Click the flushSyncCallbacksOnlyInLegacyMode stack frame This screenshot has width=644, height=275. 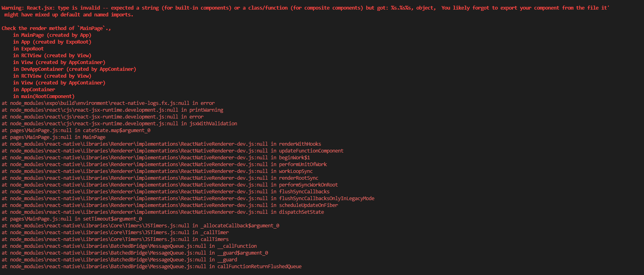[188, 199]
